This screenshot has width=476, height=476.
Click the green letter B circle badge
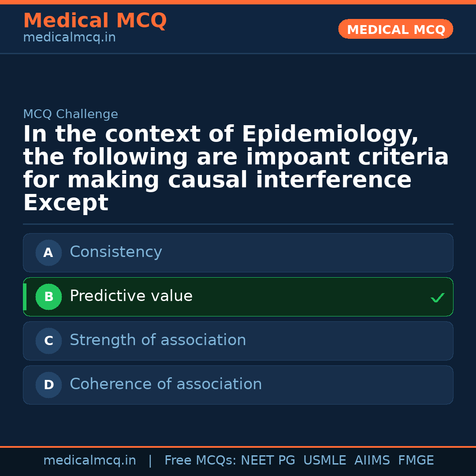click(x=48, y=297)
